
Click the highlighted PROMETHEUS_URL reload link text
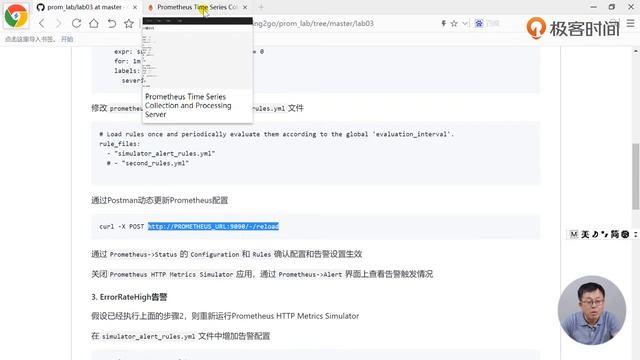coord(213,226)
